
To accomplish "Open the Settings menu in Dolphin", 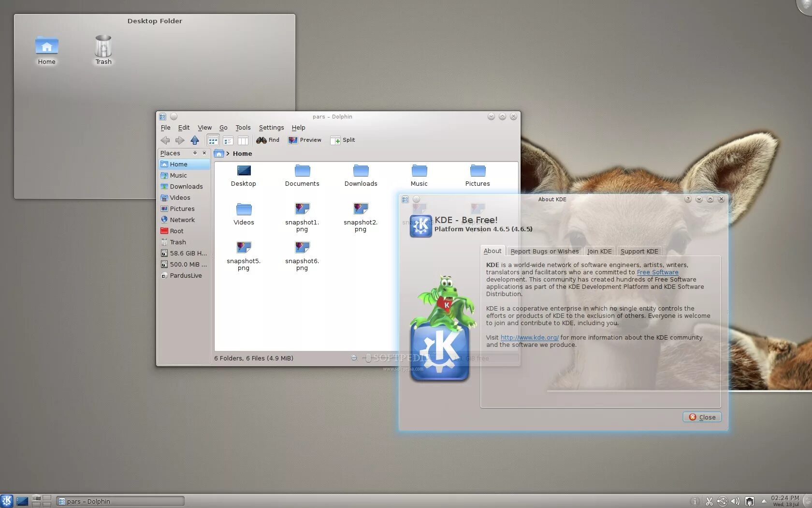I will tap(271, 128).
